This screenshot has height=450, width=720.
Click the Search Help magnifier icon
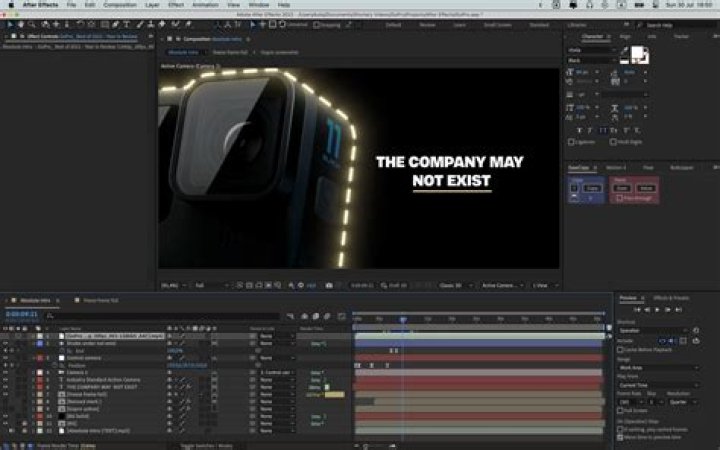641,25
